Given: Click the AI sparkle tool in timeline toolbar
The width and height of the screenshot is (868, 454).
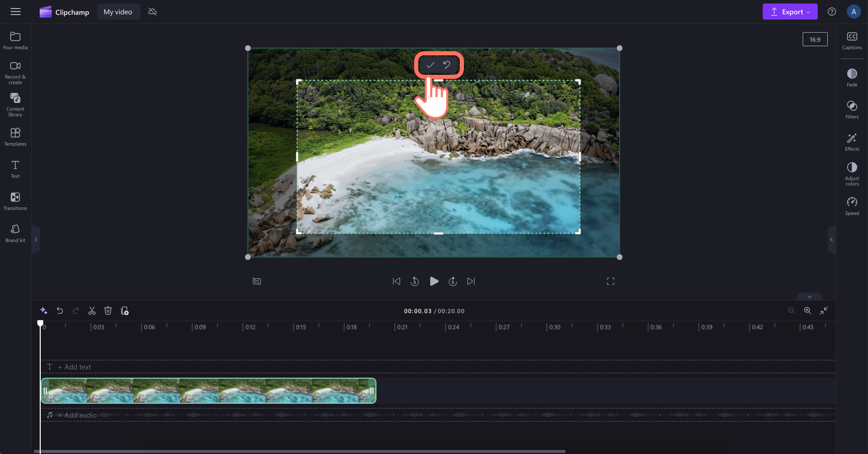Looking at the screenshot, I should tap(44, 311).
